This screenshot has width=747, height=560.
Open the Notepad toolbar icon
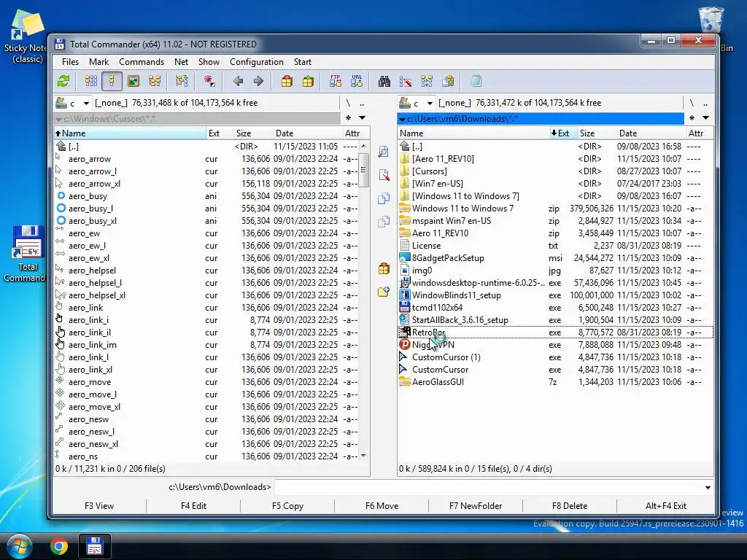point(476,81)
